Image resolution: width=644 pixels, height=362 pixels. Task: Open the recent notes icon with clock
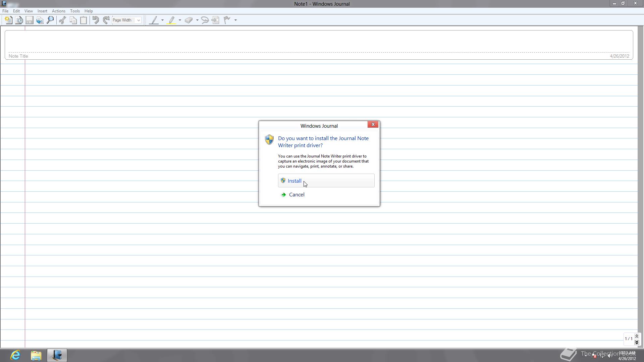(19, 20)
